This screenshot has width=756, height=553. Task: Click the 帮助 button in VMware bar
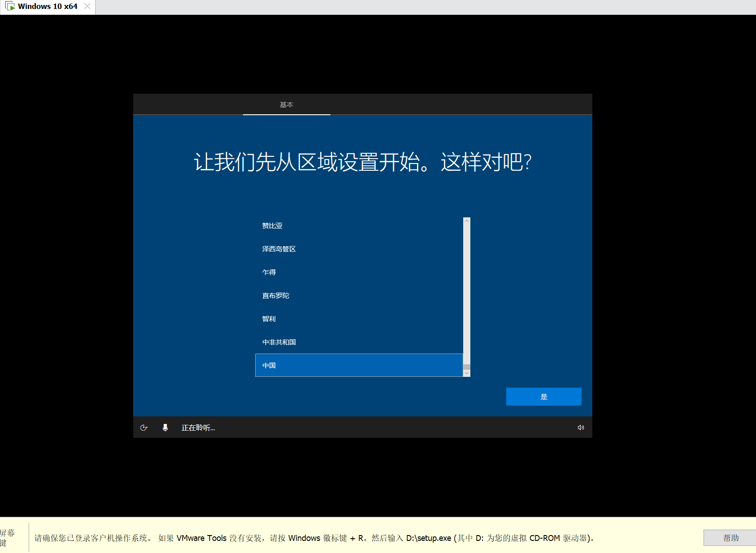click(730, 538)
